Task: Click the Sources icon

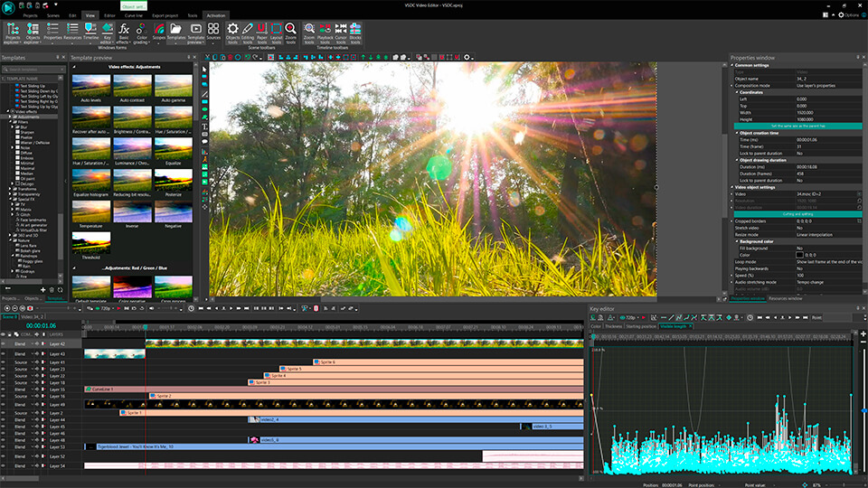Action: [x=213, y=33]
